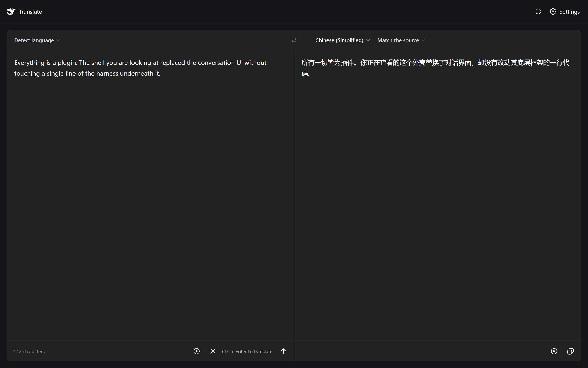The image size is (588, 368).
Task: Open the Detect language dropdown
Action: [x=37, y=40]
